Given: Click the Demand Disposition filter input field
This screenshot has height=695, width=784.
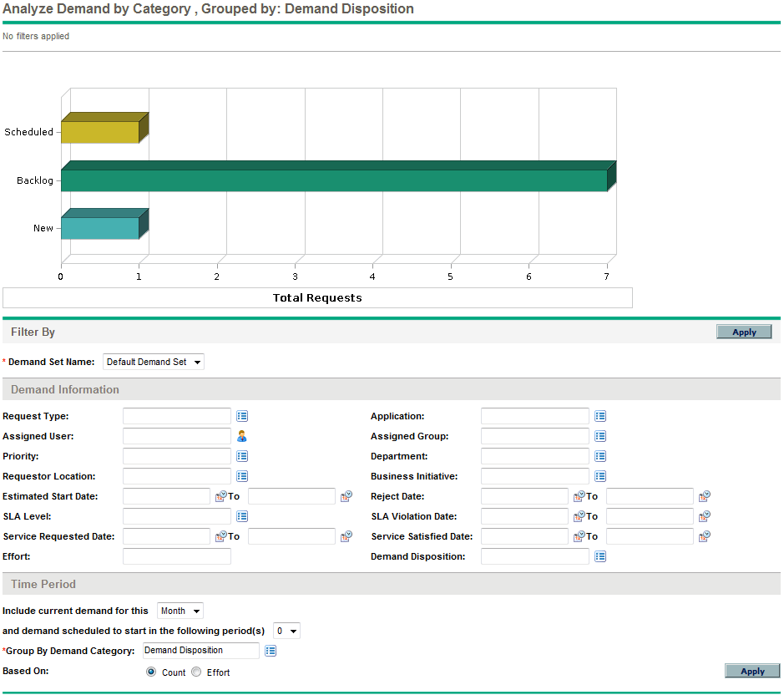Looking at the screenshot, I should point(535,556).
